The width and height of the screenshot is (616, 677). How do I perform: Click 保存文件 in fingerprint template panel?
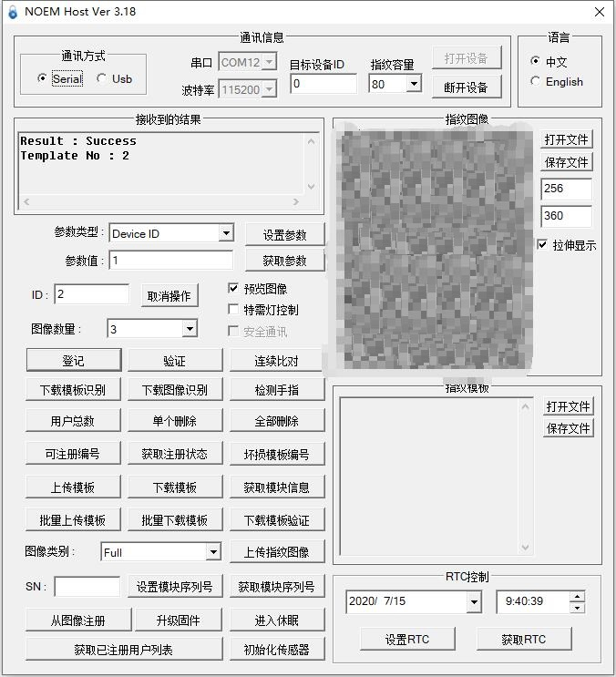click(x=568, y=428)
